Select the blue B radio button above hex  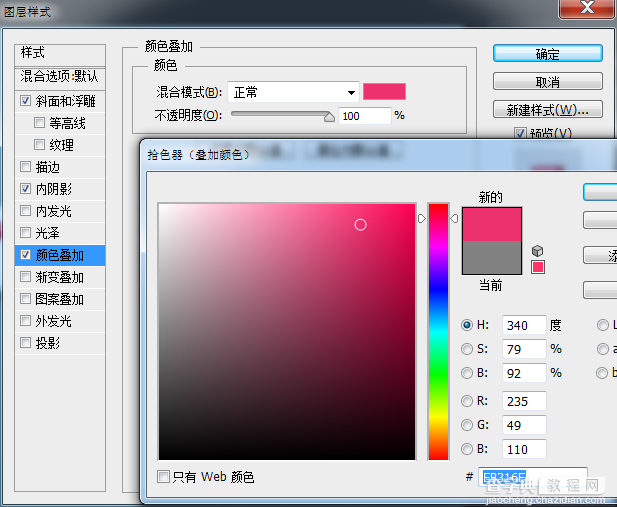coord(467,449)
